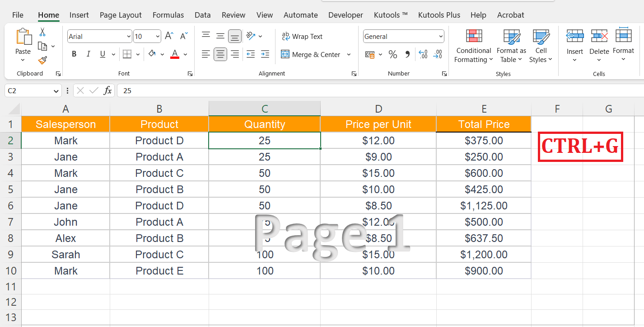This screenshot has width=644, height=327.
Task: Click cell E6 containing $1,125.00
Action: point(484,205)
